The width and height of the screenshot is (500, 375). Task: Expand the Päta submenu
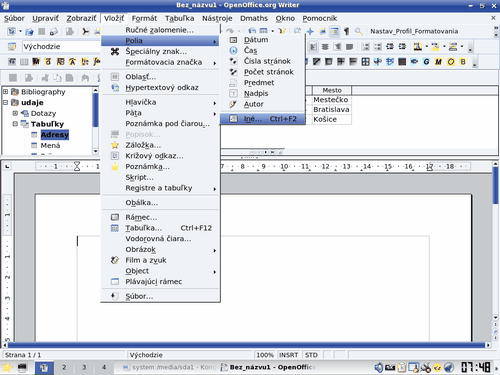(x=160, y=113)
